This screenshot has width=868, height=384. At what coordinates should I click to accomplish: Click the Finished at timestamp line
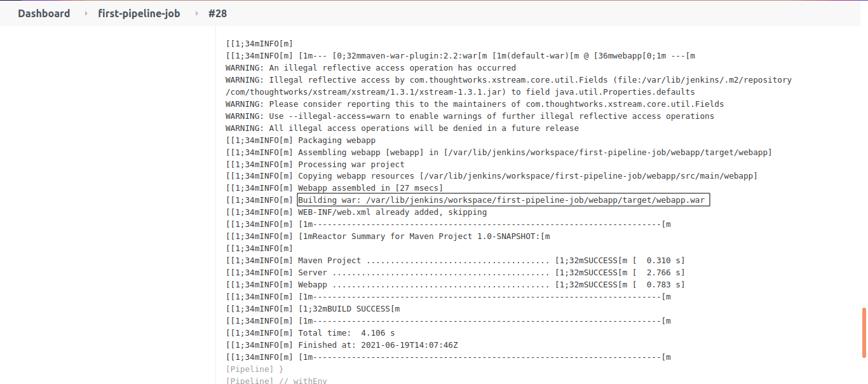(342, 345)
